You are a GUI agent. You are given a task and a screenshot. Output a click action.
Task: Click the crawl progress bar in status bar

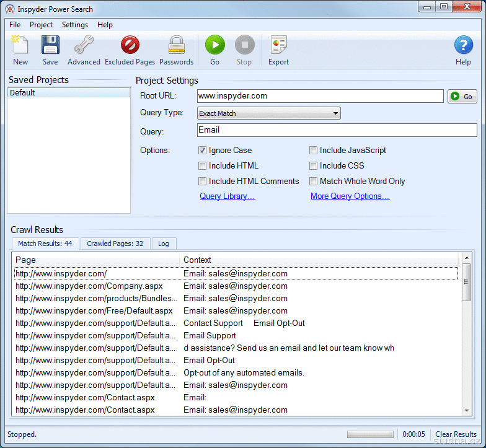click(371, 434)
